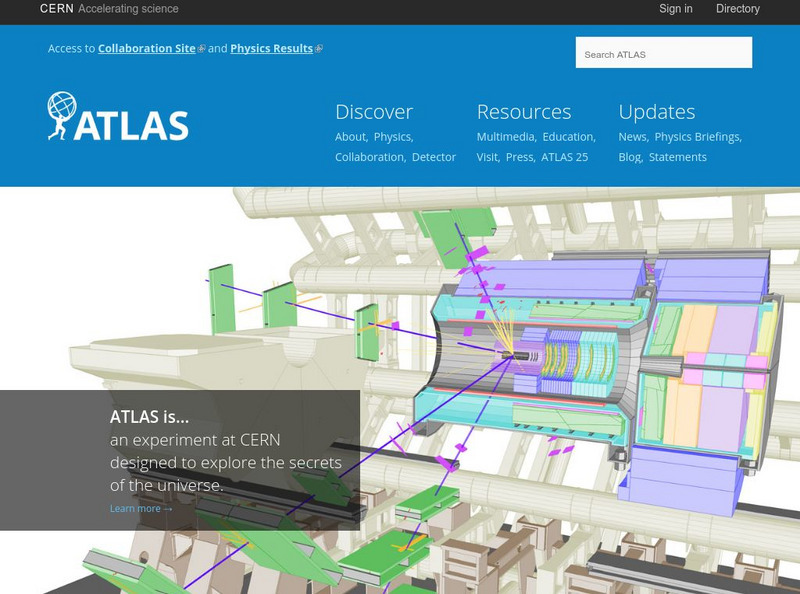Open the Blog link

click(629, 157)
